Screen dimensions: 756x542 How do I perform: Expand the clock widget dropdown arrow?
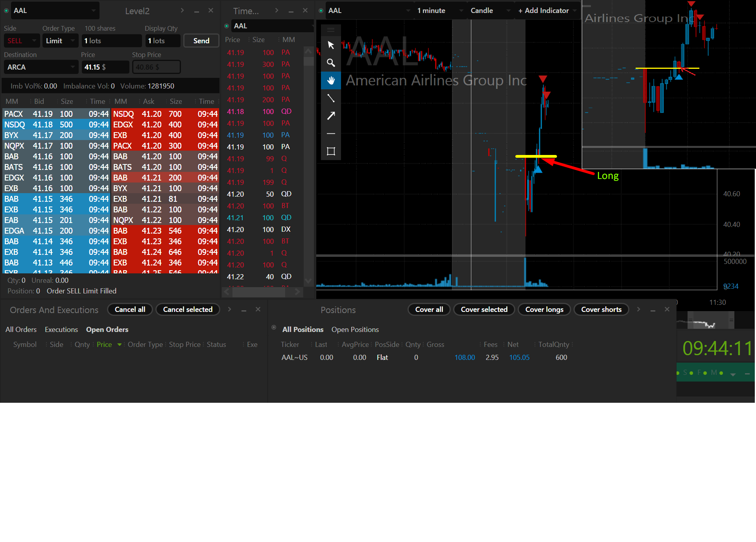coord(733,374)
